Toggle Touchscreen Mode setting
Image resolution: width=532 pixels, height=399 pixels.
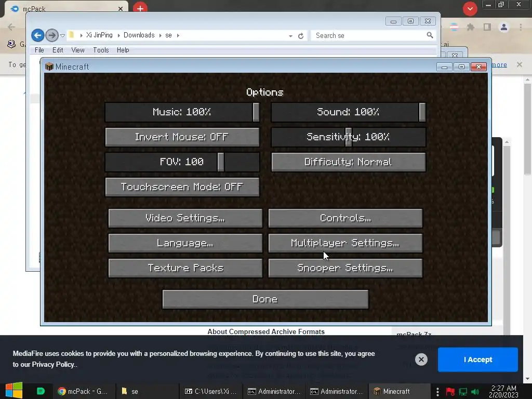(x=182, y=187)
